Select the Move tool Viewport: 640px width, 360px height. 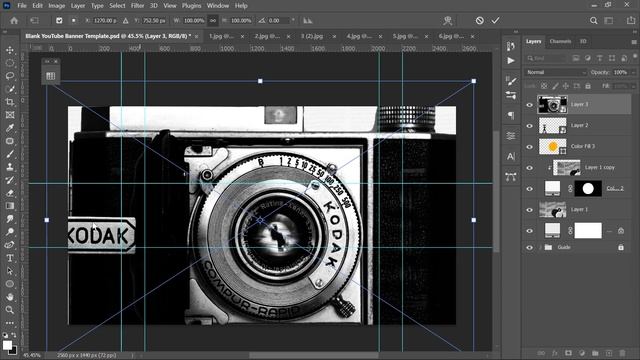click(10, 50)
